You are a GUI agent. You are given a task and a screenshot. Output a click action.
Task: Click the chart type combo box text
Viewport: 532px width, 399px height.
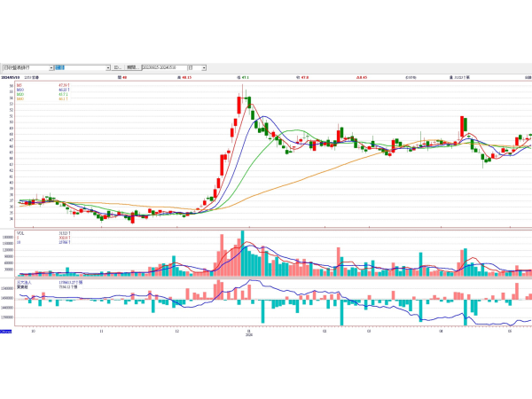click(26, 68)
